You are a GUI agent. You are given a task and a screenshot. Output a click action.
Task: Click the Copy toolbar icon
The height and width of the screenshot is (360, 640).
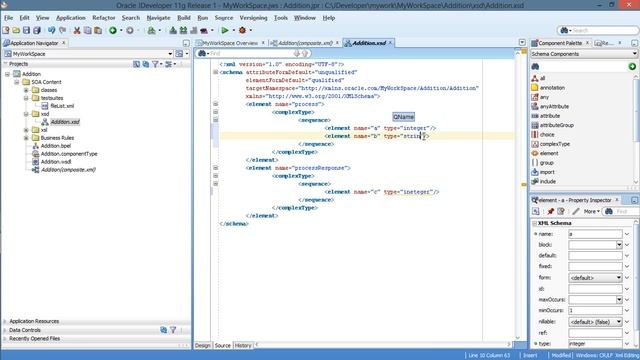(x=87, y=30)
